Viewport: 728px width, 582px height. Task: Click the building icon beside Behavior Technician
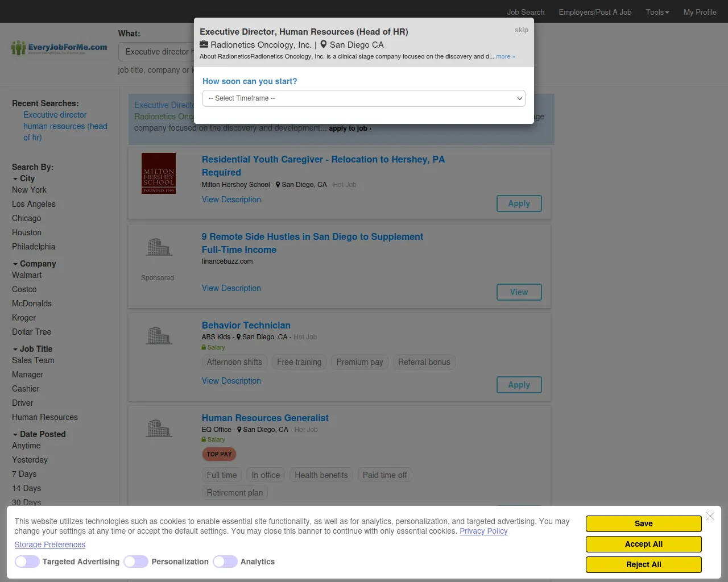tap(159, 336)
